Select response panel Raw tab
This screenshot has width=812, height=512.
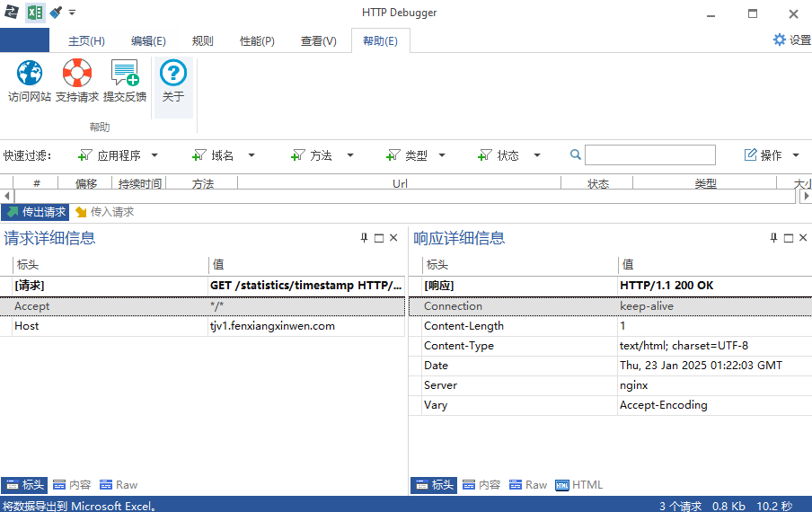pyautogui.click(x=528, y=485)
